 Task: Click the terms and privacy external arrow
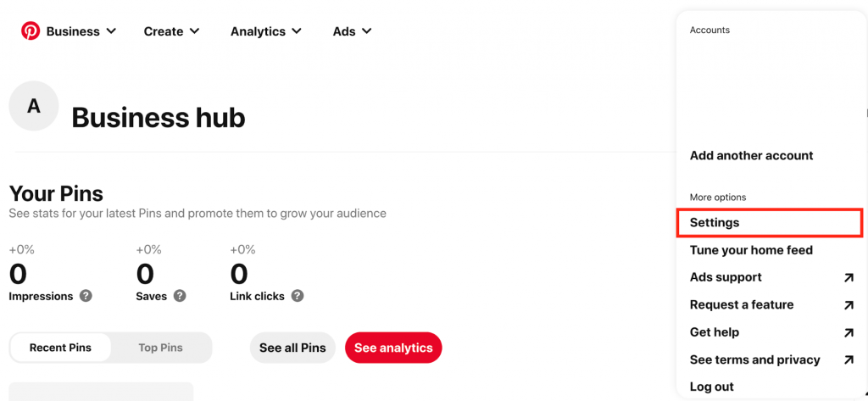[849, 359]
